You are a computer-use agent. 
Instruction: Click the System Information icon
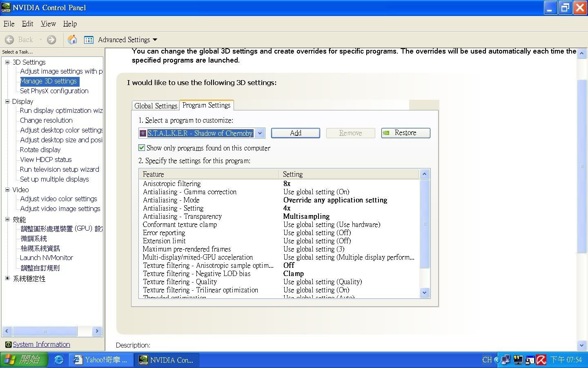[x=8, y=344]
